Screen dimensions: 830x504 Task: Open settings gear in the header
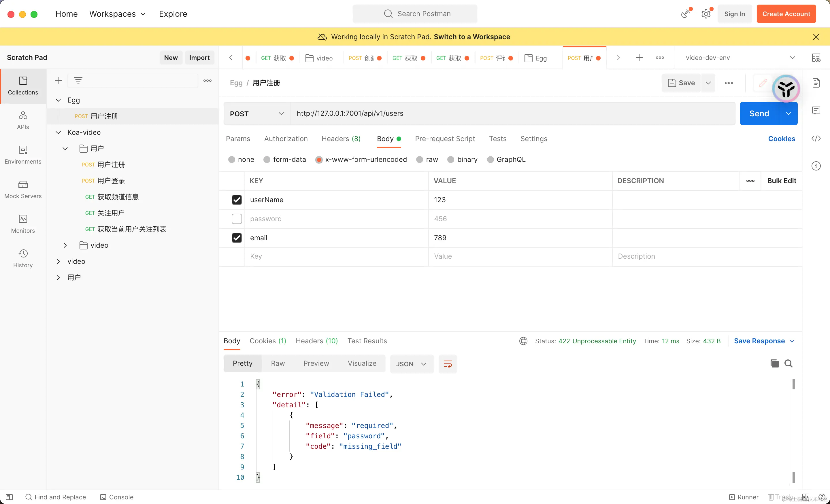[706, 14]
